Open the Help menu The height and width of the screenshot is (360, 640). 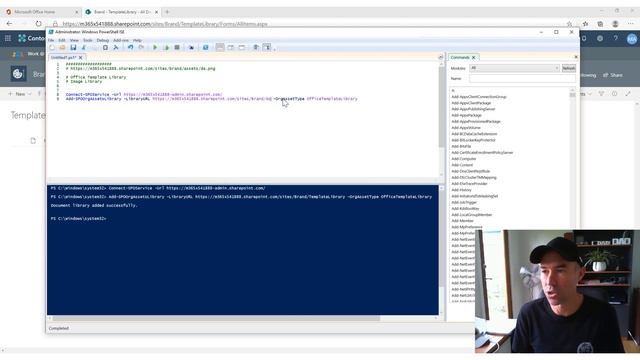click(137, 40)
